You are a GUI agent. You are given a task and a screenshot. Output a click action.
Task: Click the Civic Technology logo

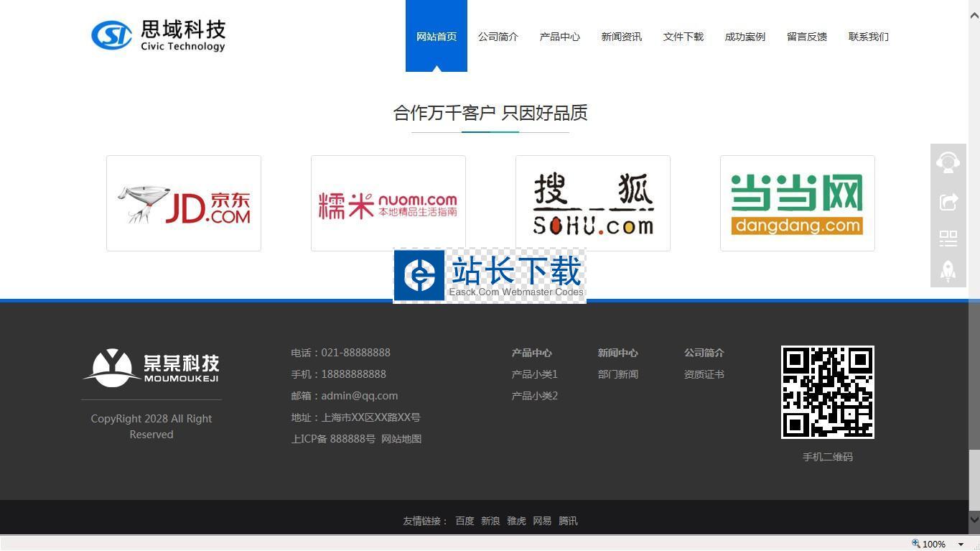tap(159, 35)
